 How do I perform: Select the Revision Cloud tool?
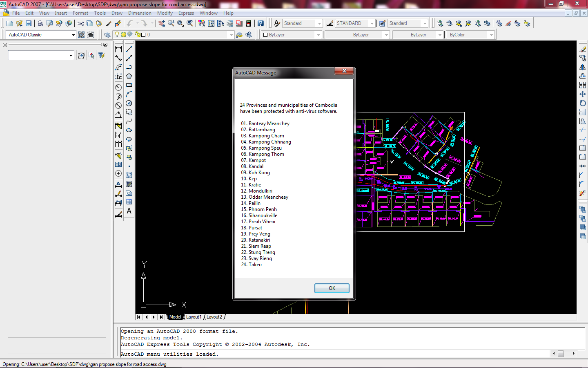(129, 112)
